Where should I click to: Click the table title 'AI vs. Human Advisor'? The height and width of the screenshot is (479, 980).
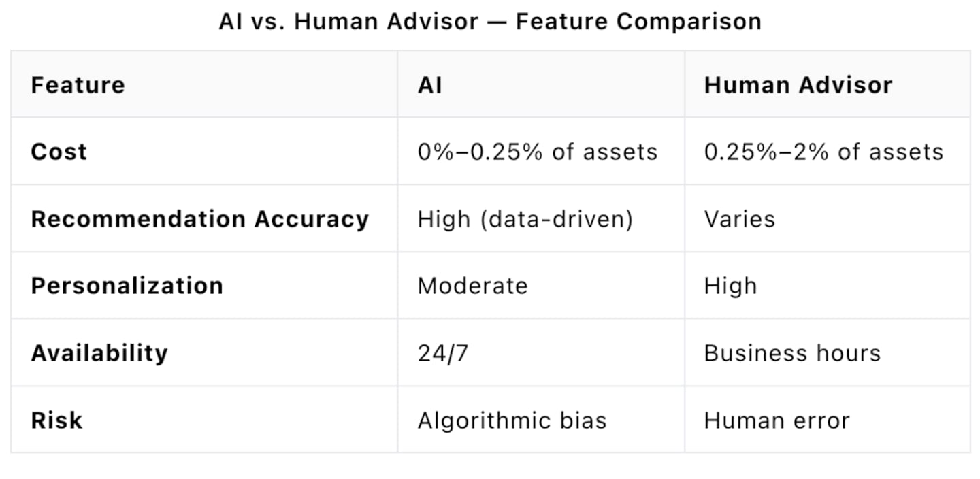click(348, 22)
